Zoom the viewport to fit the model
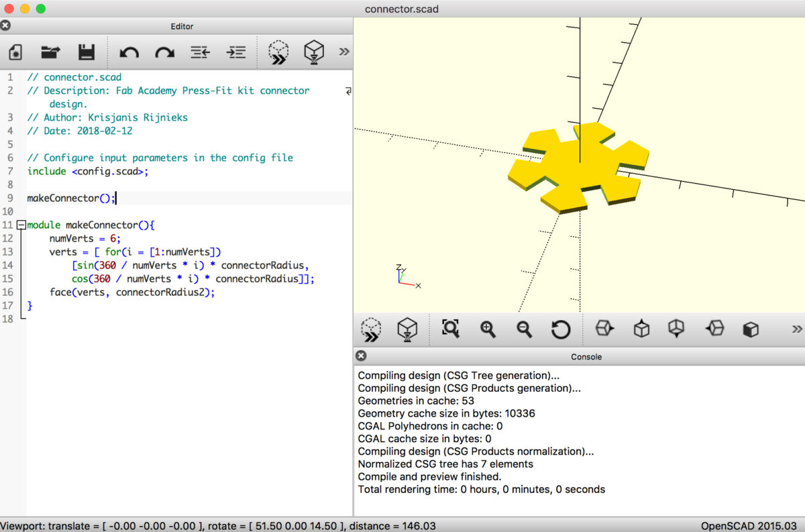805x532 pixels. point(450,329)
